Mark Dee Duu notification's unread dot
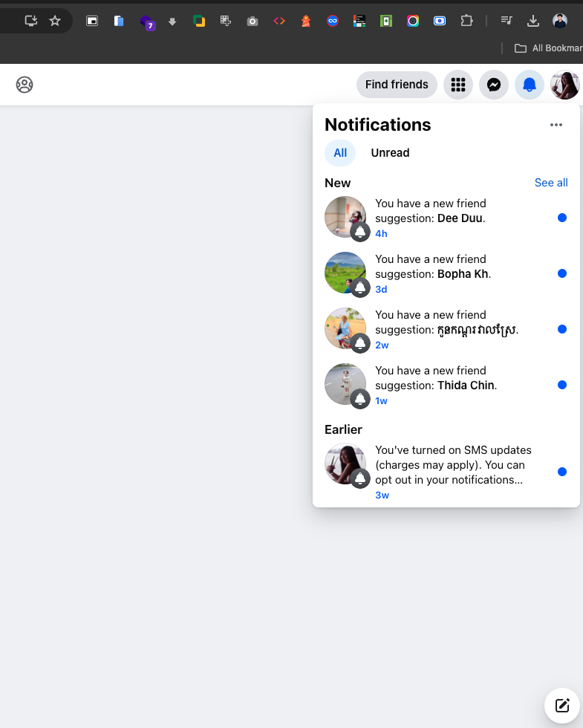 [x=562, y=218]
